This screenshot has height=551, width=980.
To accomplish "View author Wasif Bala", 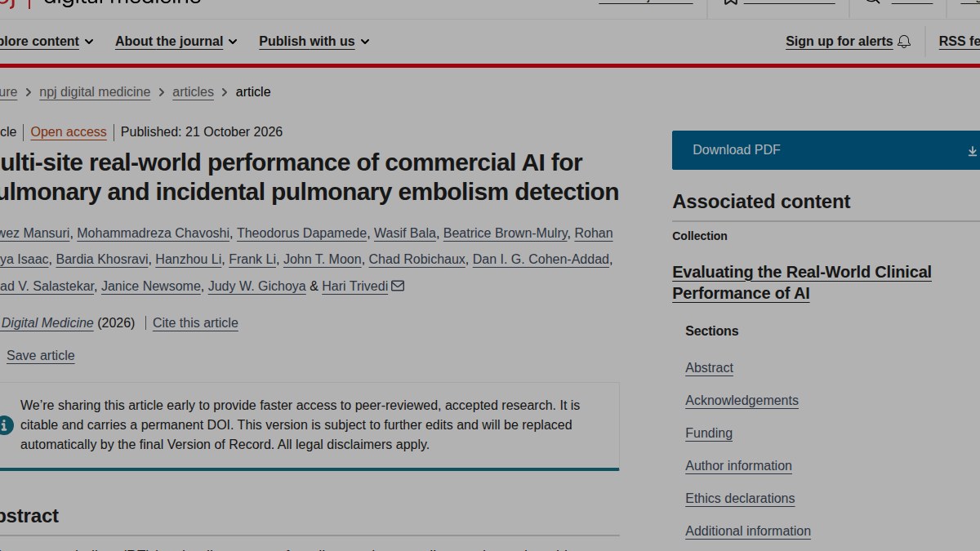I will click(x=405, y=233).
